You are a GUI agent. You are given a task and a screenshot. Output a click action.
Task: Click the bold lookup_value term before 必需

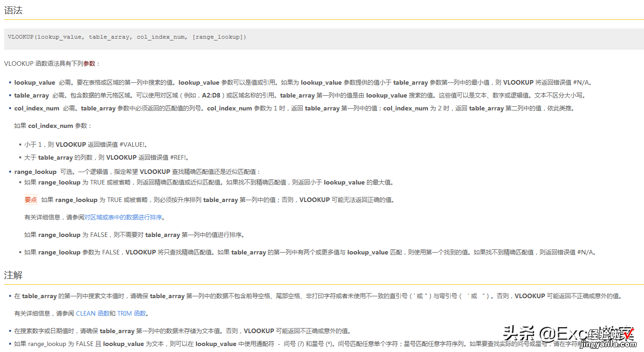point(34,83)
